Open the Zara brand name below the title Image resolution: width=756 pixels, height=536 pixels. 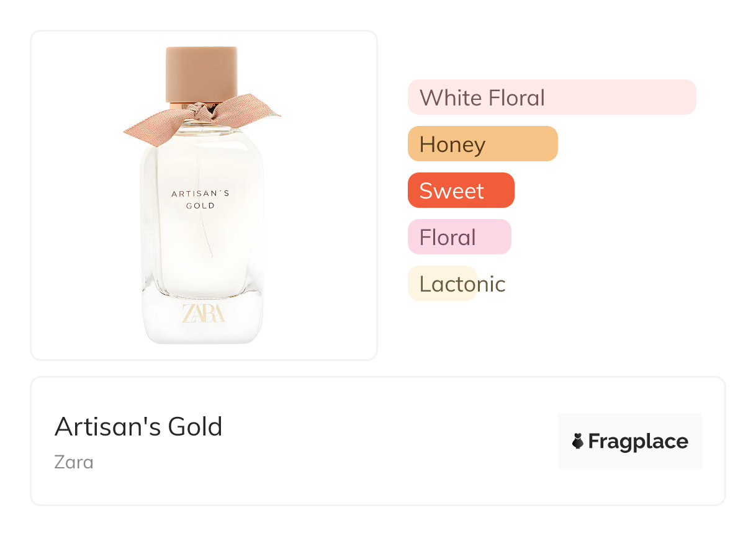click(x=74, y=462)
